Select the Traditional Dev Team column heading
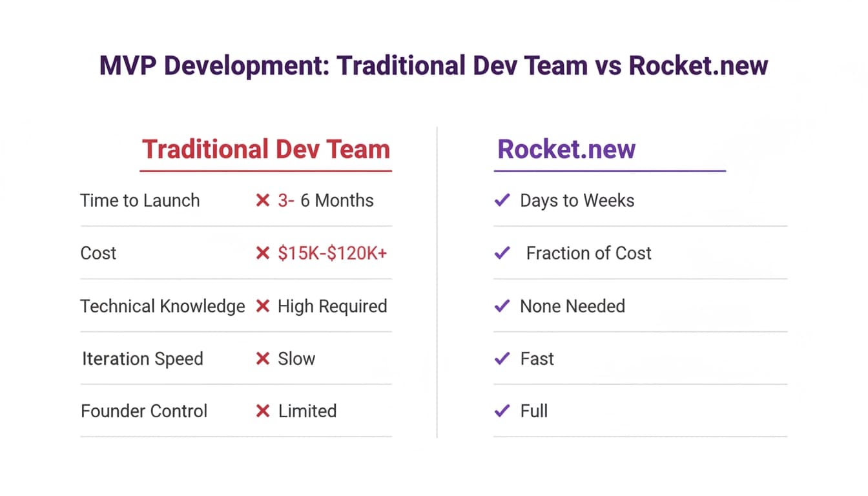This screenshot has height=496, width=868. (x=266, y=150)
